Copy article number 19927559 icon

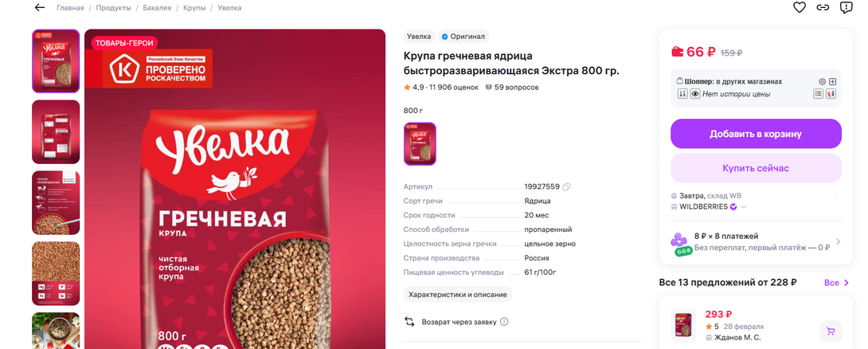[565, 186]
